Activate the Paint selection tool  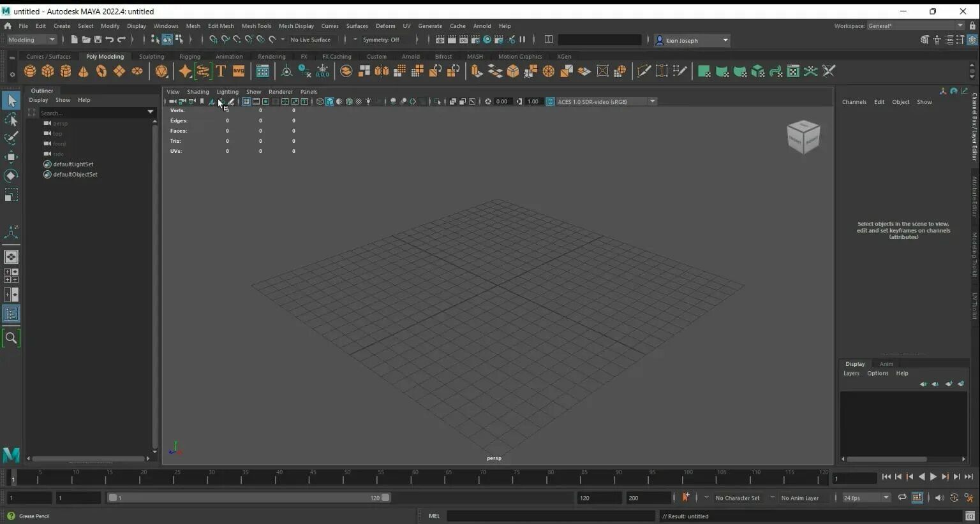point(11,138)
